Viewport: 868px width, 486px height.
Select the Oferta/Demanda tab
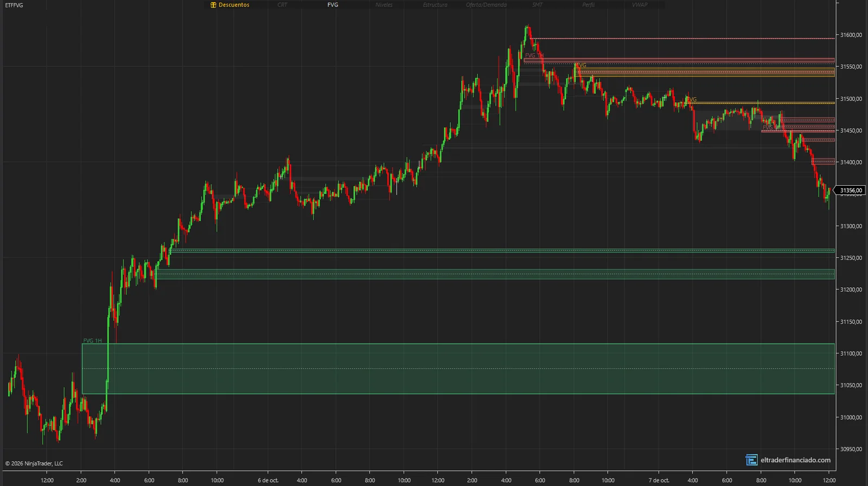point(486,5)
